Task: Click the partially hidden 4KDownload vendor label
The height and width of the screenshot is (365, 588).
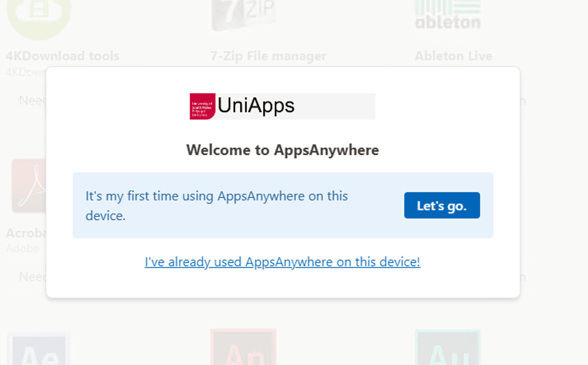Action: [x=26, y=72]
